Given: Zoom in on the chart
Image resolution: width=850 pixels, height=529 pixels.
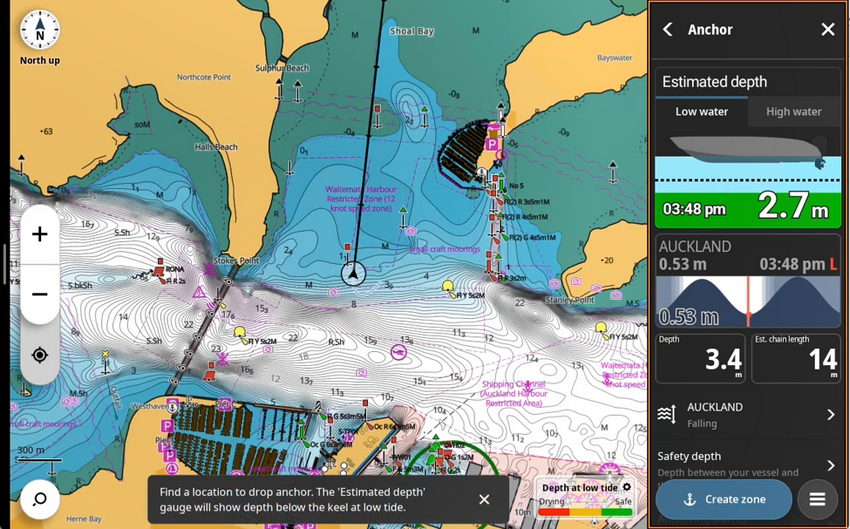Looking at the screenshot, I should click(x=40, y=235).
